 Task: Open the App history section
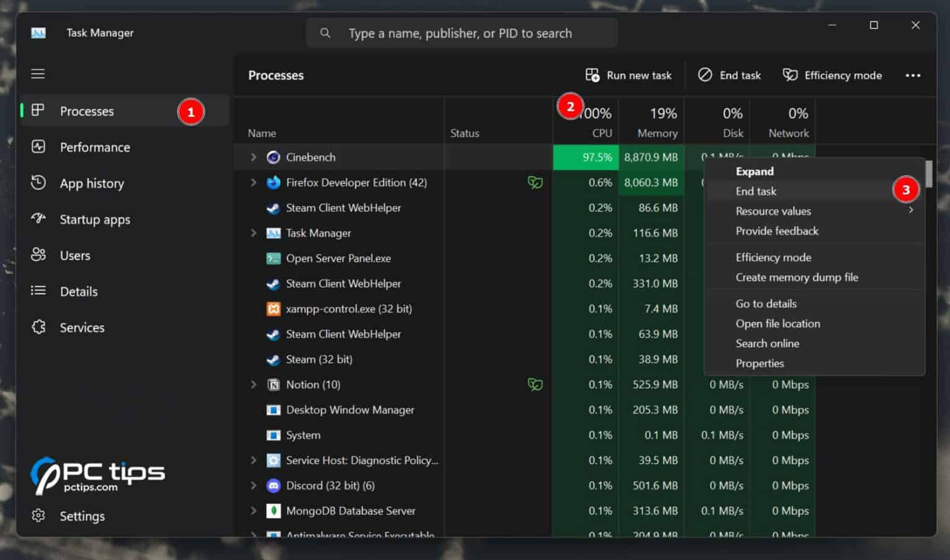pyautogui.click(x=92, y=183)
